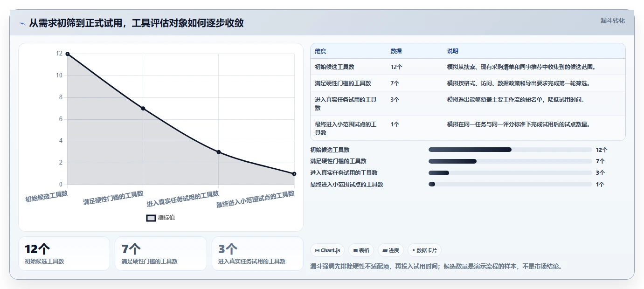Open the 7个 满足硬性门槛的工具数 data card
This screenshot has height=289, width=644.
(x=160, y=254)
